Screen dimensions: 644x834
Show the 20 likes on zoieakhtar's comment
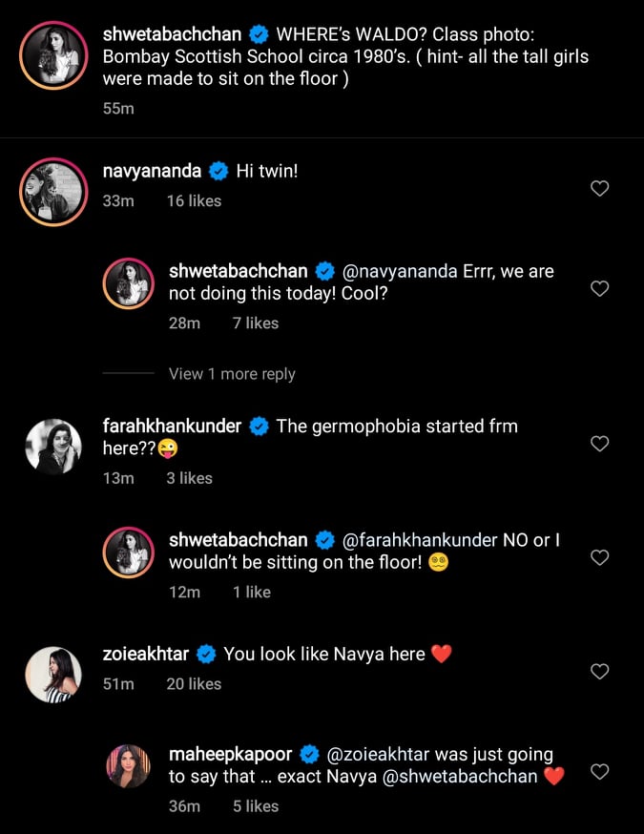(194, 683)
